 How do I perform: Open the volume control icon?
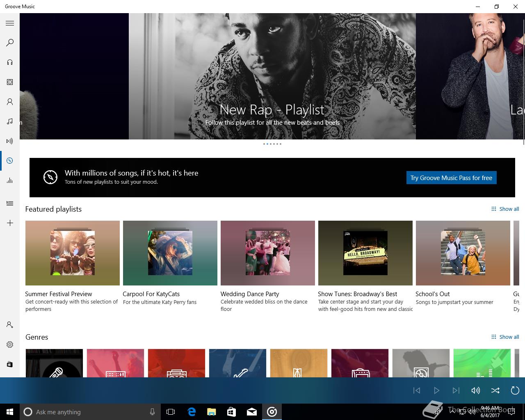[x=476, y=390]
